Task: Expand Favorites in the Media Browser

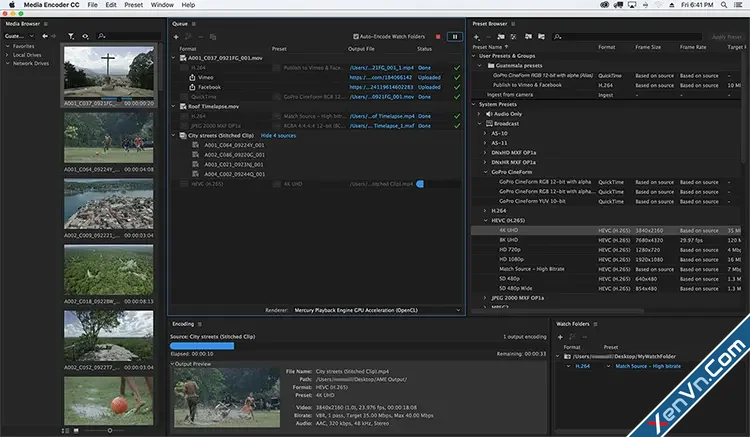Action: coord(8,46)
